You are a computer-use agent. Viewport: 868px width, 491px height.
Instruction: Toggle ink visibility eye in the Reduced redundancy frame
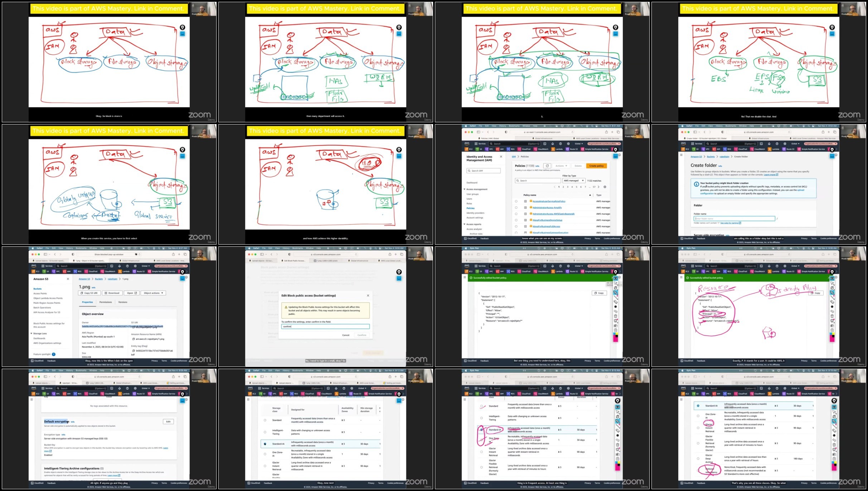[834, 407]
